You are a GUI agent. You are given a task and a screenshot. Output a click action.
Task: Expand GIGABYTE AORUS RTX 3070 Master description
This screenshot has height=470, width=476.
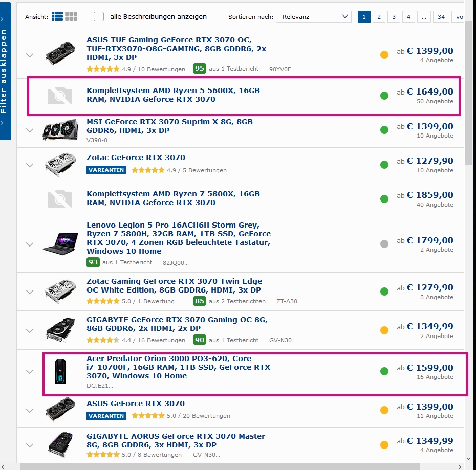pyautogui.click(x=30, y=445)
